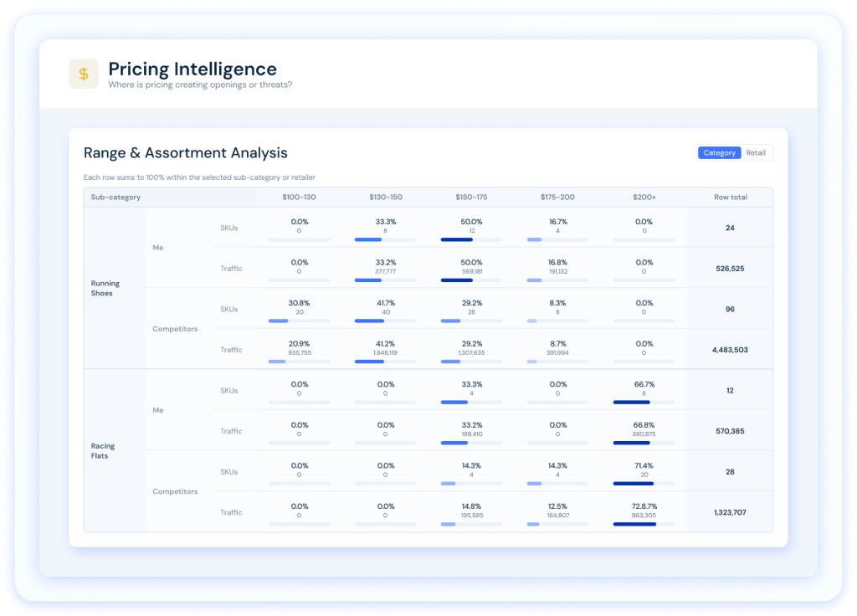Click the $130-150 column header

coord(386,198)
